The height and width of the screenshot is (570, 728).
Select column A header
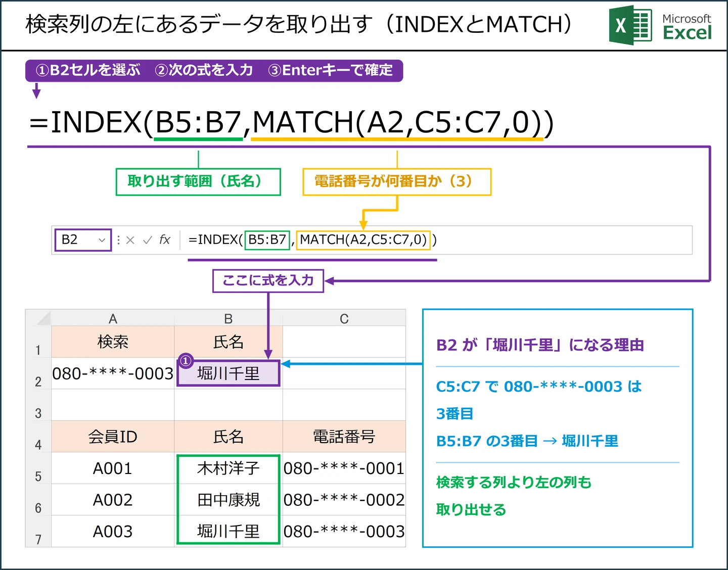click(x=113, y=318)
